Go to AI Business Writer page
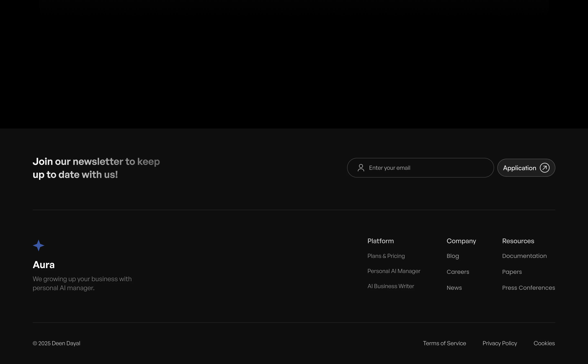The width and height of the screenshot is (588, 364). [391, 286]
